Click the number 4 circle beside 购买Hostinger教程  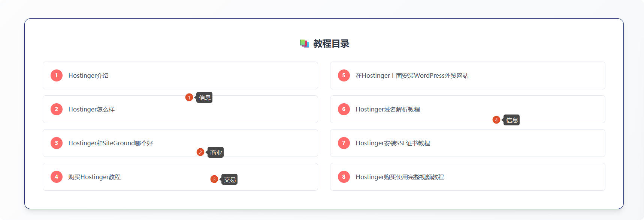tap(56, 176)
